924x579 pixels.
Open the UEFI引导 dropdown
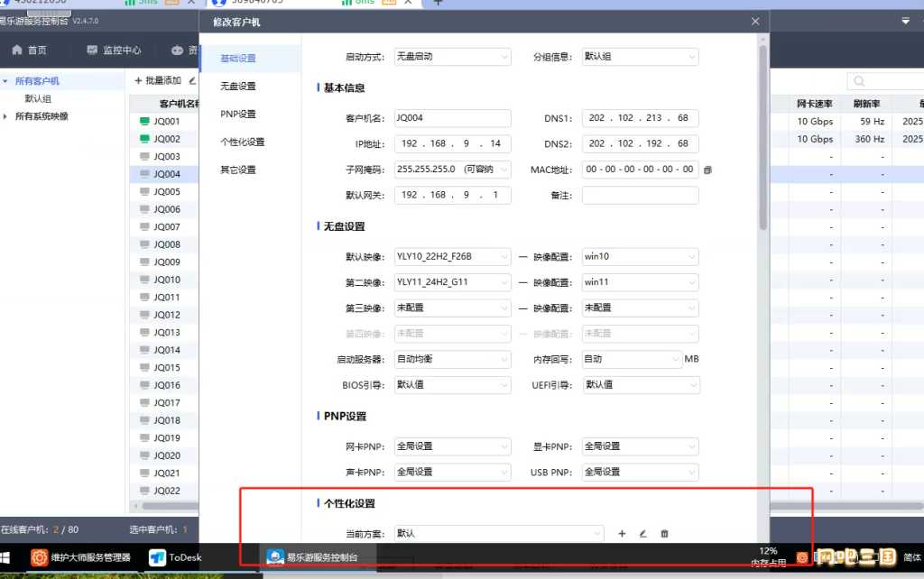pyautogui.click(x=641, y=385)
